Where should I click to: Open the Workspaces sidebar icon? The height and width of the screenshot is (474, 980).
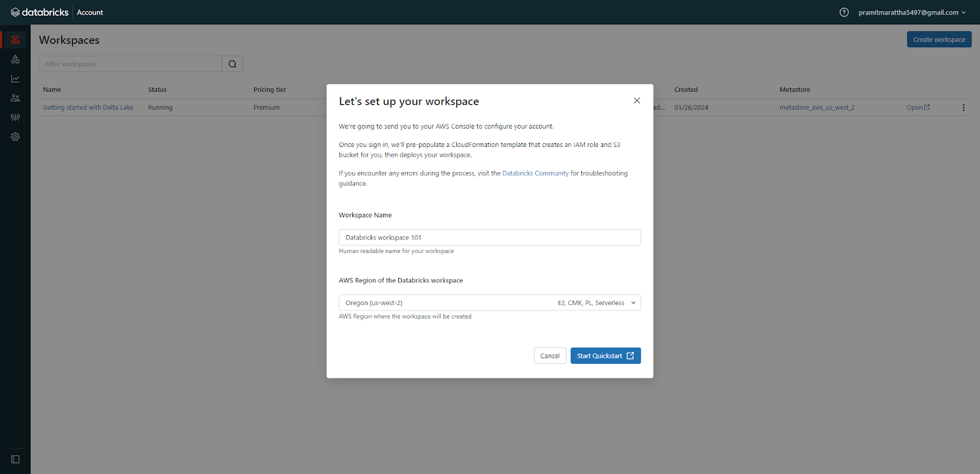15,40
